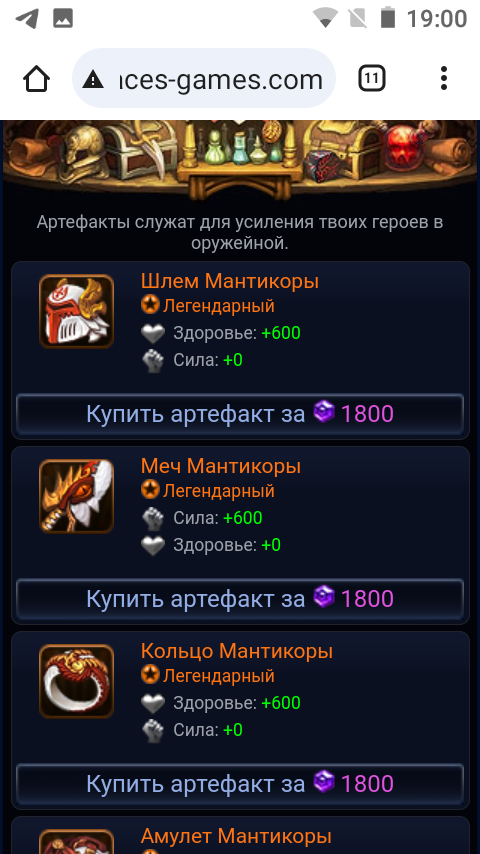Screen dimensions: 480x854
Task: Open the Chrome three-dot menu
Action: click(x=444, y=78)
